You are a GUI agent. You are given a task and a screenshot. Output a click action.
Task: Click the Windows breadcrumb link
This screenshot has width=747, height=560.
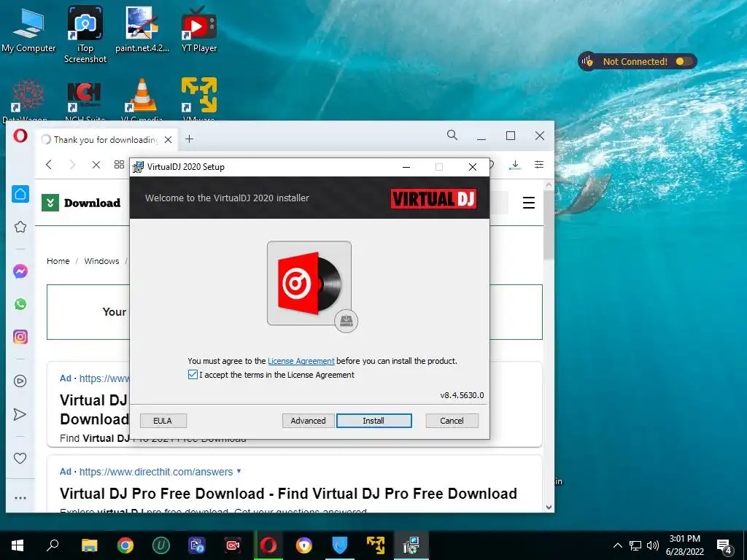(x=101, y=261)
